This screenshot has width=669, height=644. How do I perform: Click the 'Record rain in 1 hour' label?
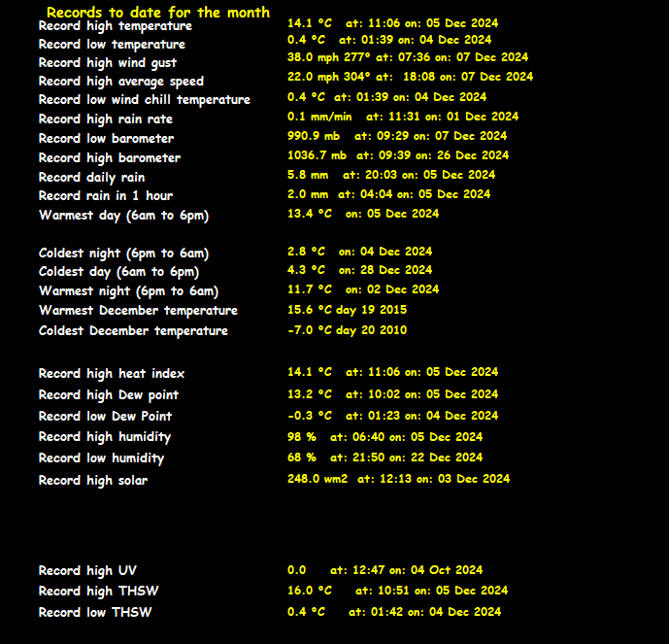coord(107,196)
